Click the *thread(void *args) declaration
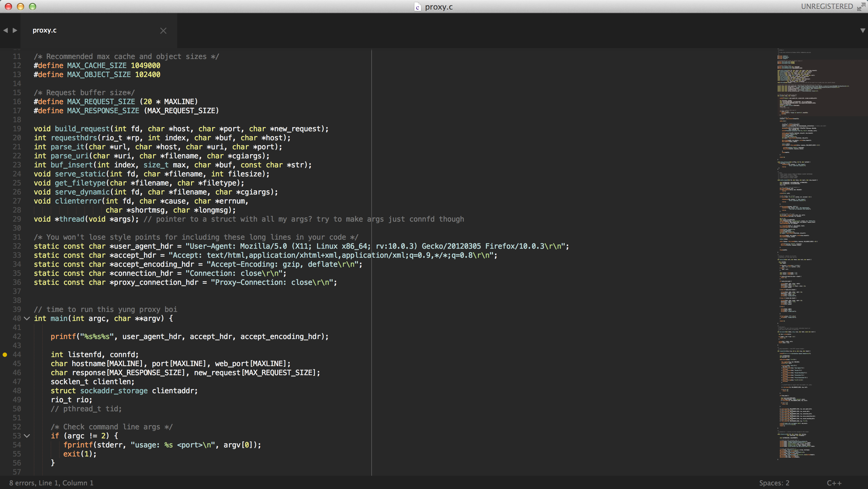The width and height of the screenshot is (868, 489). click(x=86, y=219)
